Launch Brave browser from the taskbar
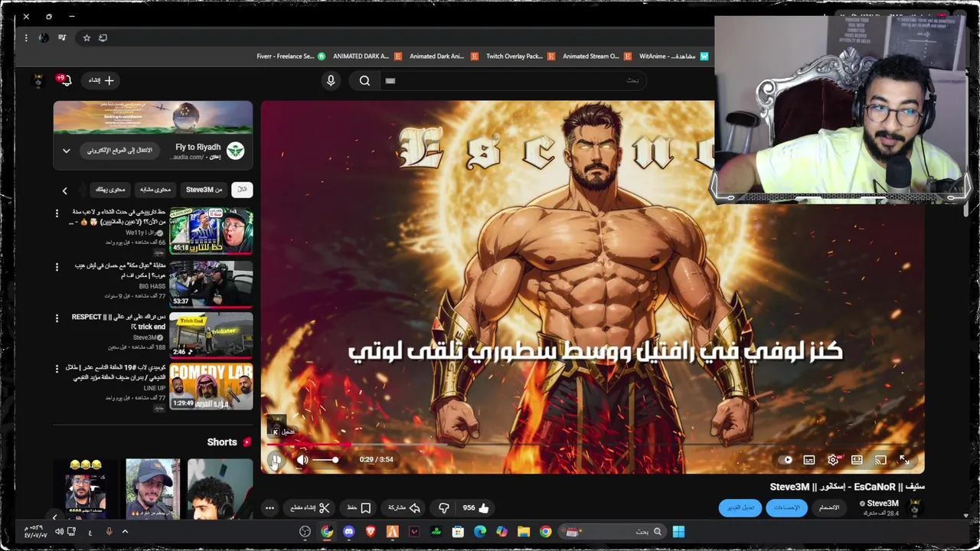The height and width of the screenshot is (551, 980). tap(371, 532)
